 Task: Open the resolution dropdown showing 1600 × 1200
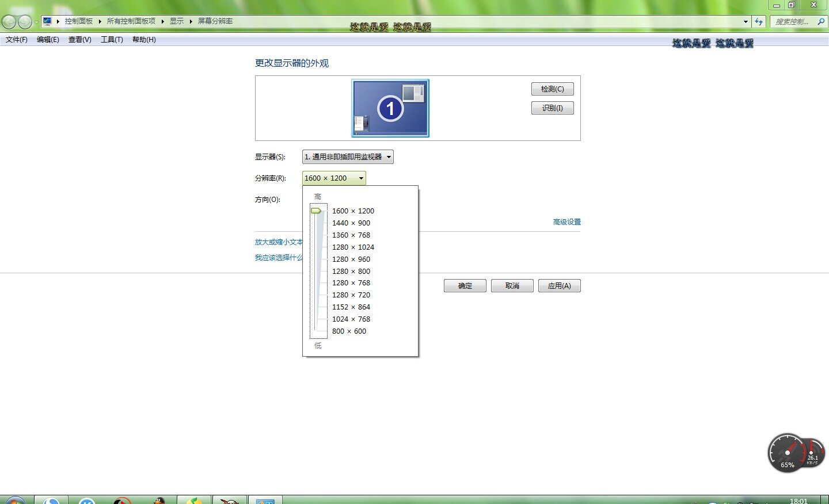[x=334, y=178]
